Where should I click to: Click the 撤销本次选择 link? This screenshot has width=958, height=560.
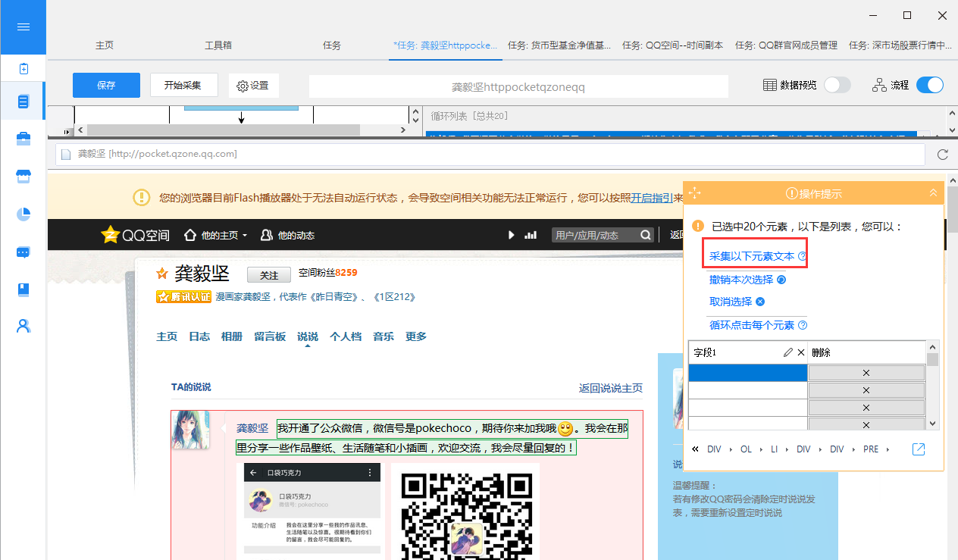(741, 280)
